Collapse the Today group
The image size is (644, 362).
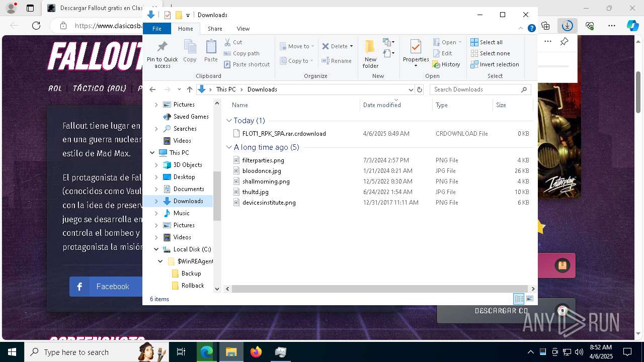[229, 121]
